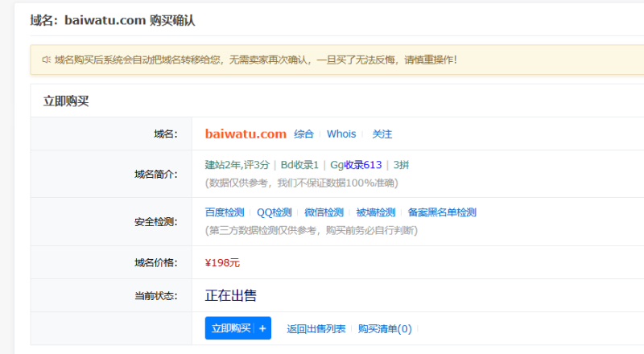Viewport: 644px width, 354px height.
Task: Open the red baiwatu.com domain link
Action: pos(246,134)
